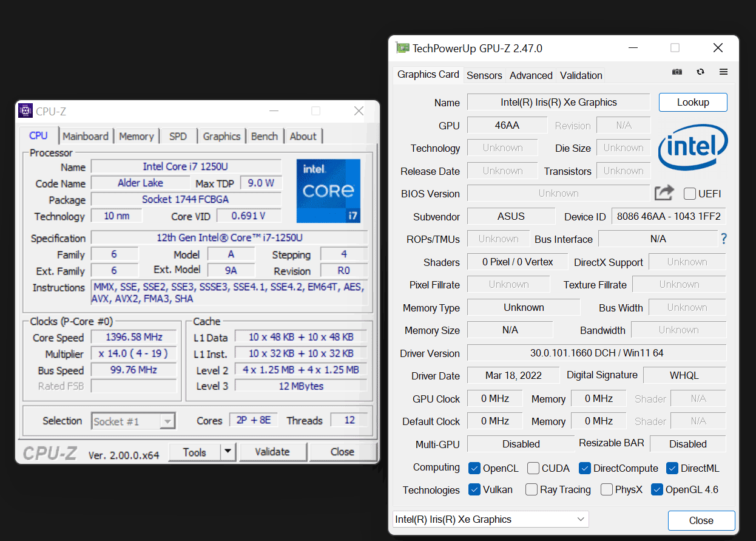This screenshot has height=541, width=756.
Task: Click the Digital Signature WHQL field
Action: (684, 375)
